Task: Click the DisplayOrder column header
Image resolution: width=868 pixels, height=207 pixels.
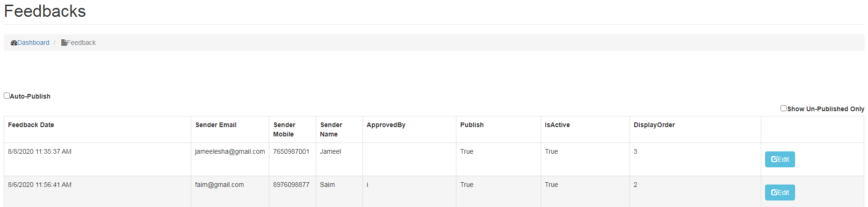Action: 654,125
